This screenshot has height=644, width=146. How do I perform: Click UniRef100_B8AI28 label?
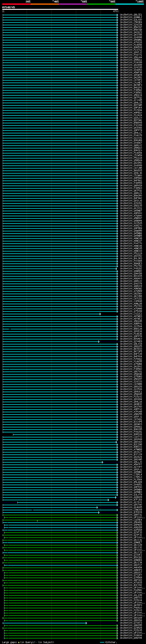coord(131,329)
